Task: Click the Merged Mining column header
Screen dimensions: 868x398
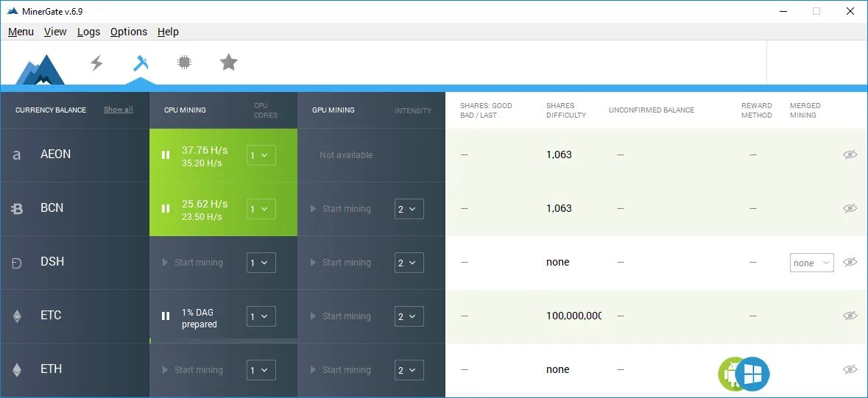Action: pyautogui.click(x=805, y=110)
